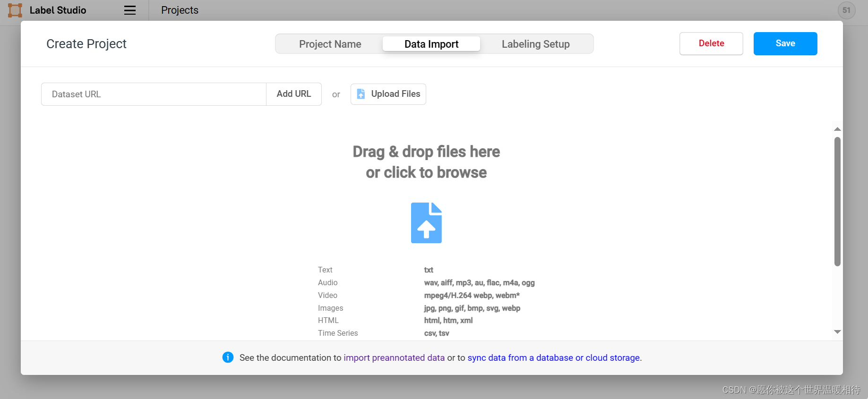Click the Delete button
868x399 pixels.
click(711, 43)
